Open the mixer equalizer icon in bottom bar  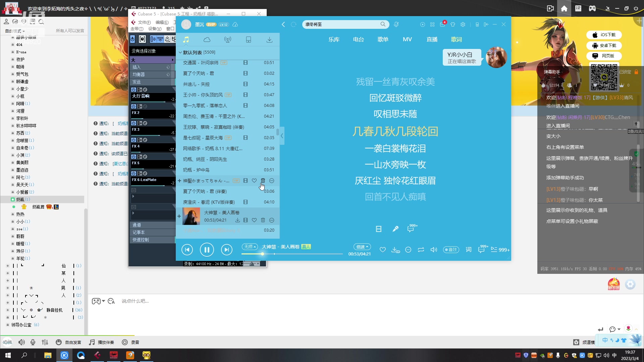(45, 342)
